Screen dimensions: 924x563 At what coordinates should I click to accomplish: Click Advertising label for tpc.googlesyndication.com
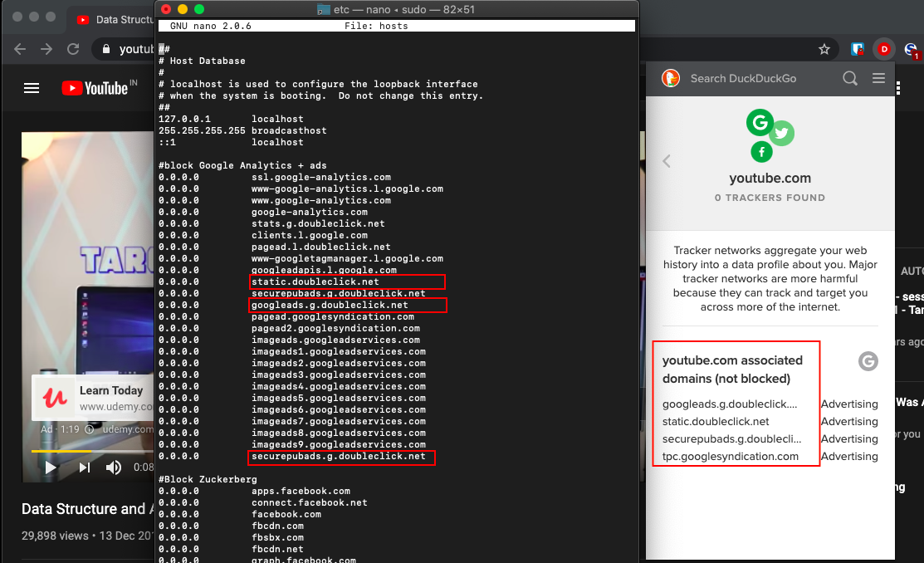(849, 457)
